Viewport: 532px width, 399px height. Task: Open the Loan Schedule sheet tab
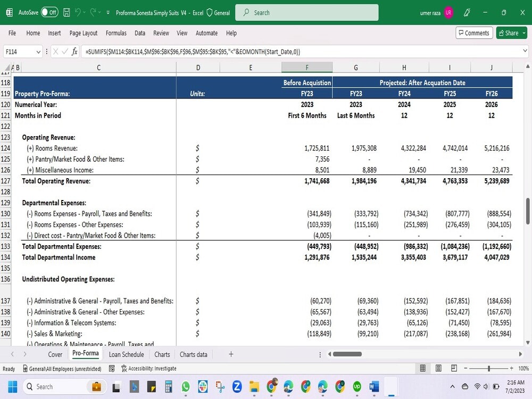tap(126, 354)
